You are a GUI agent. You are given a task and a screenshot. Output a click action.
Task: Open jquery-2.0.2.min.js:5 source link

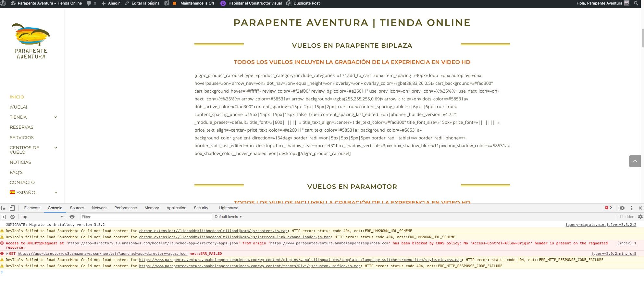coord(614,253)
